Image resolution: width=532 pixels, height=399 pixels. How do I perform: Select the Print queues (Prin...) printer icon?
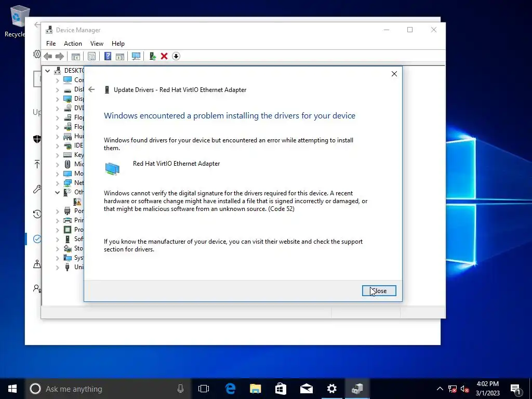coord(68,220)
